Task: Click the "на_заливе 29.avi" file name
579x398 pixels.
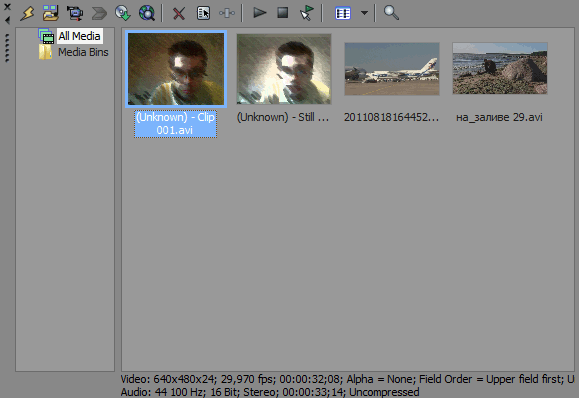Action: tap(499, 117)
